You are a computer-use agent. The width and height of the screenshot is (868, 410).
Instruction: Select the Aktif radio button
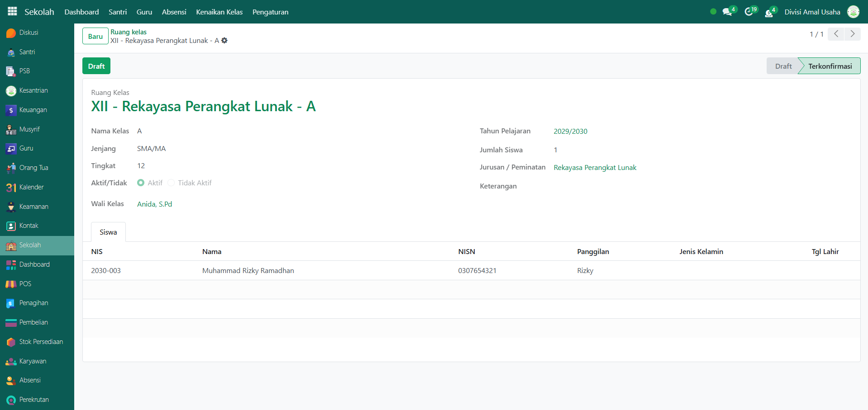click(x=141, y=183)
